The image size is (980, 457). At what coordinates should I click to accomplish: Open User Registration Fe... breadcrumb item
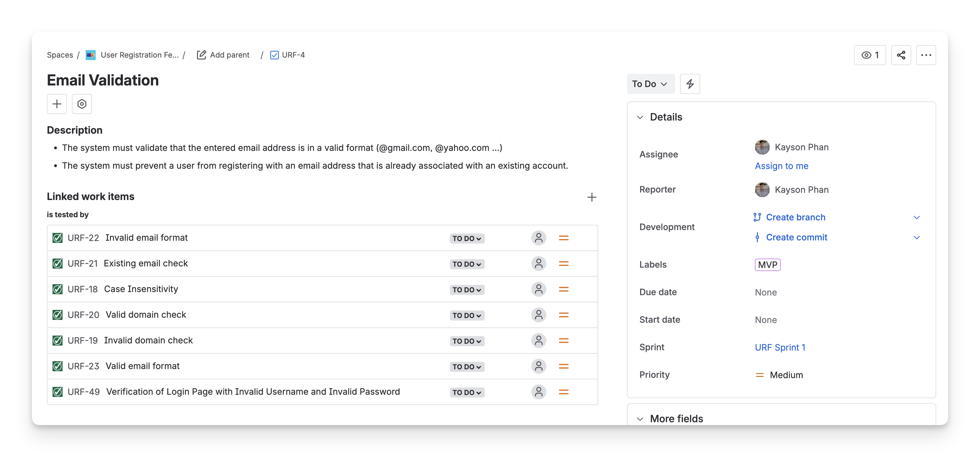[139, 55]
